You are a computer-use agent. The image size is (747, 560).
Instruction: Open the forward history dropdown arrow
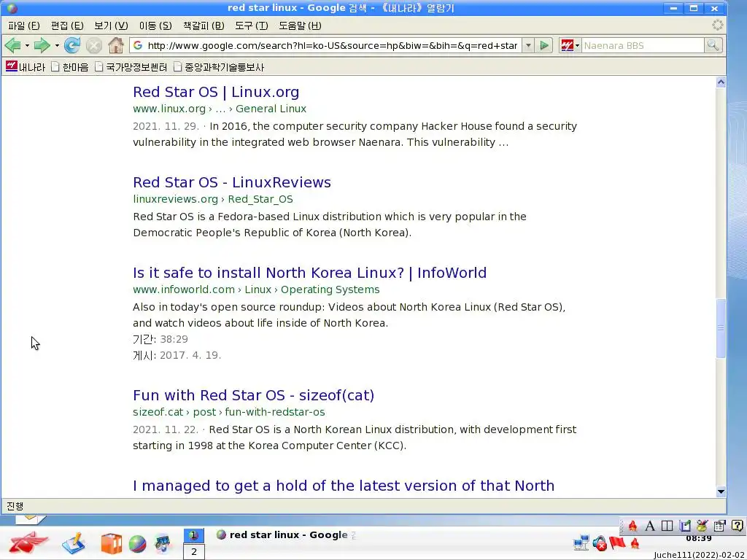[57, 46]
